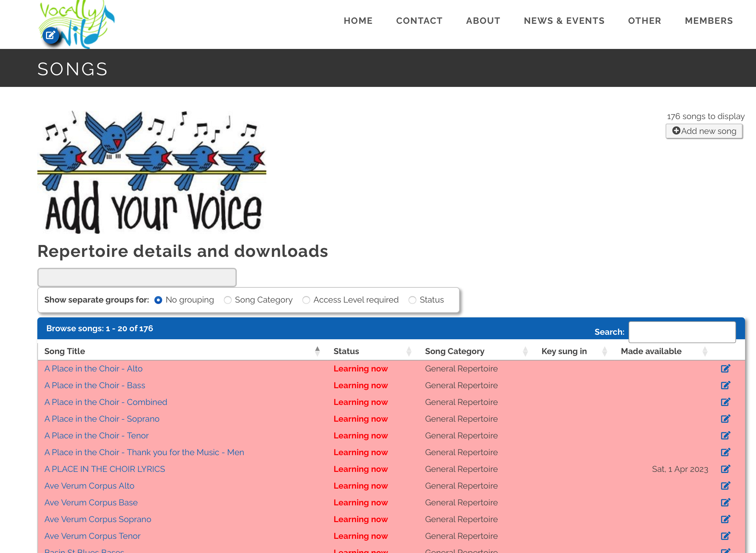Group songs by Status
The image size is (756, 553).
pos(412,300)
